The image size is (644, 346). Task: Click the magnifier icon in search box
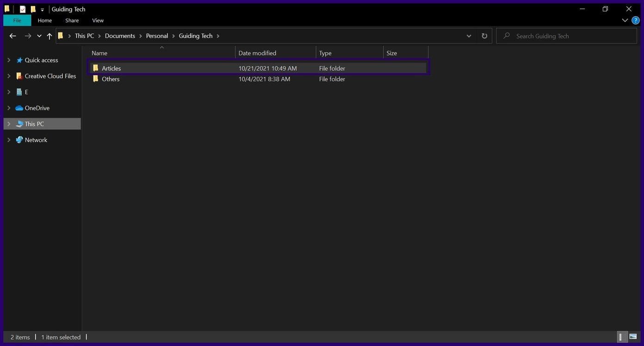(507, 36)
